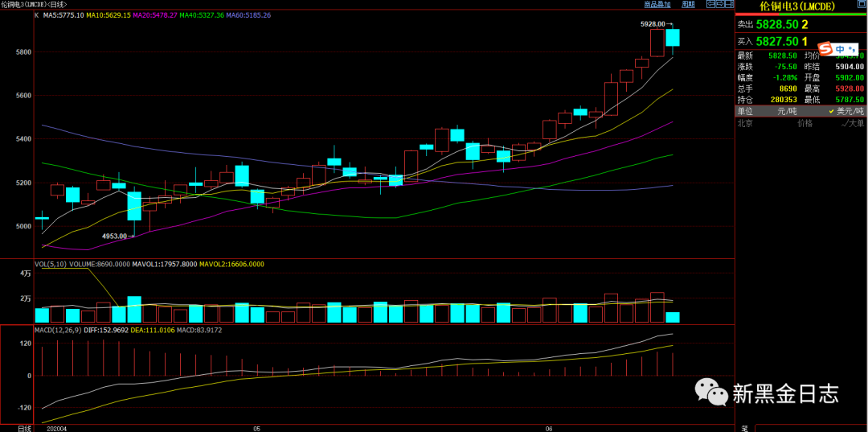
Task: Click the 最新 5828.50 latest price row
Action: point(768,56)
